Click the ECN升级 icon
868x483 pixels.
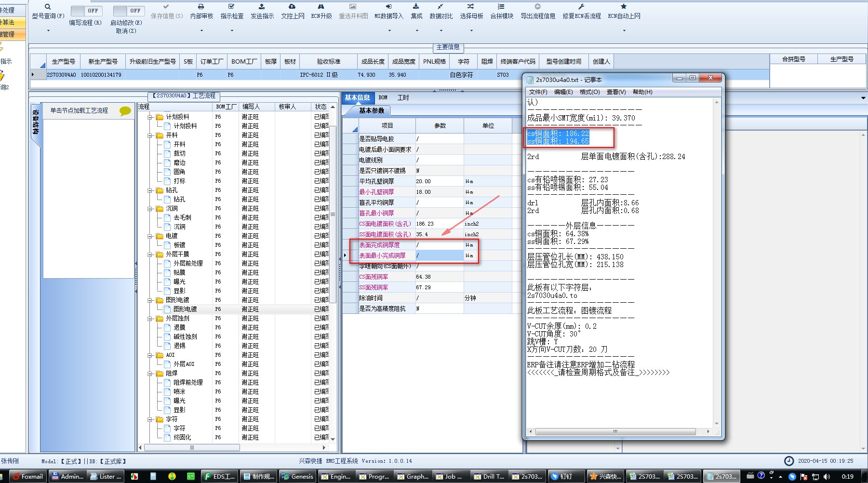point(321,7)
